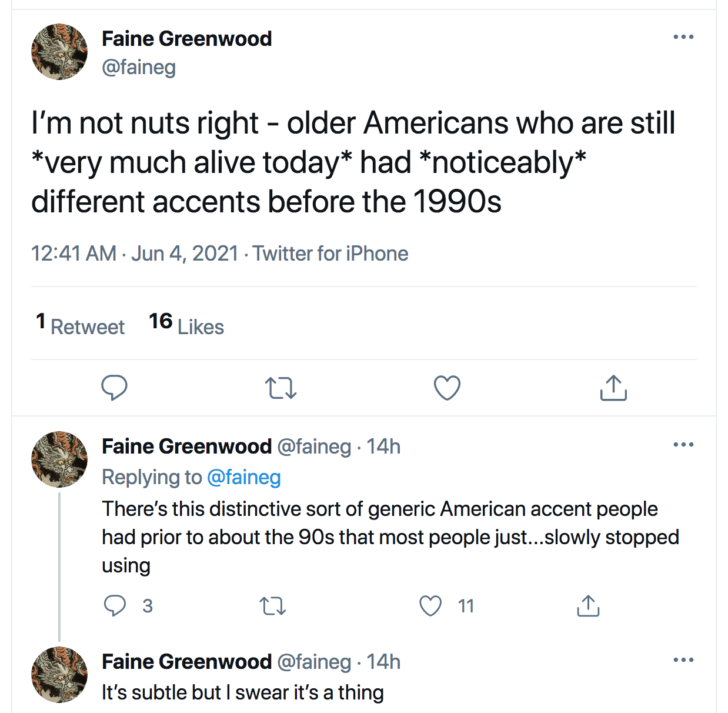This screenshot has width=728, height=713.
Task: Open more options for main tweet
Action: tap(683, 37)
